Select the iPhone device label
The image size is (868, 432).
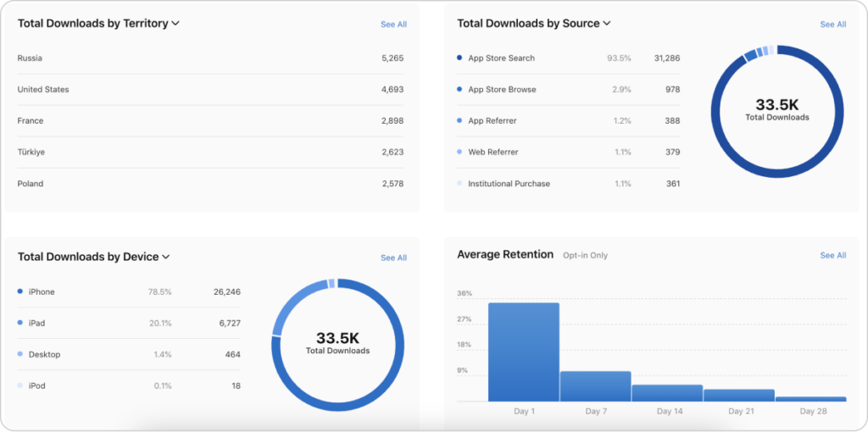click(42, 292)
